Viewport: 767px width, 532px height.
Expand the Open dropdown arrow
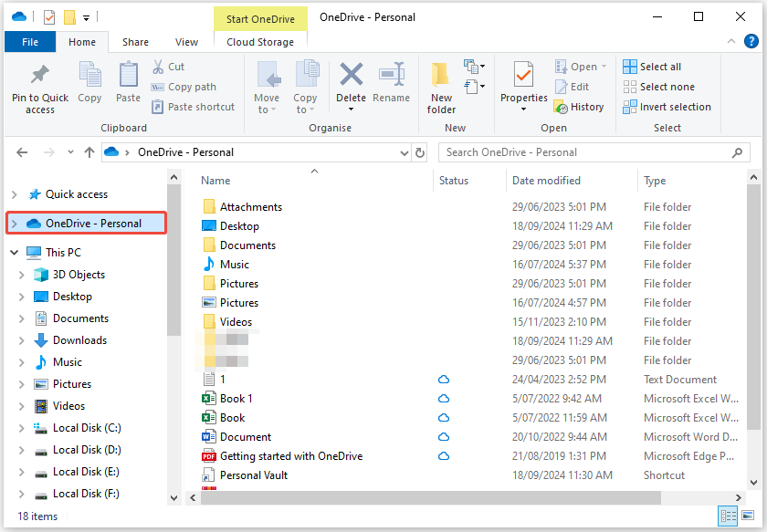(x=602, y=66)
